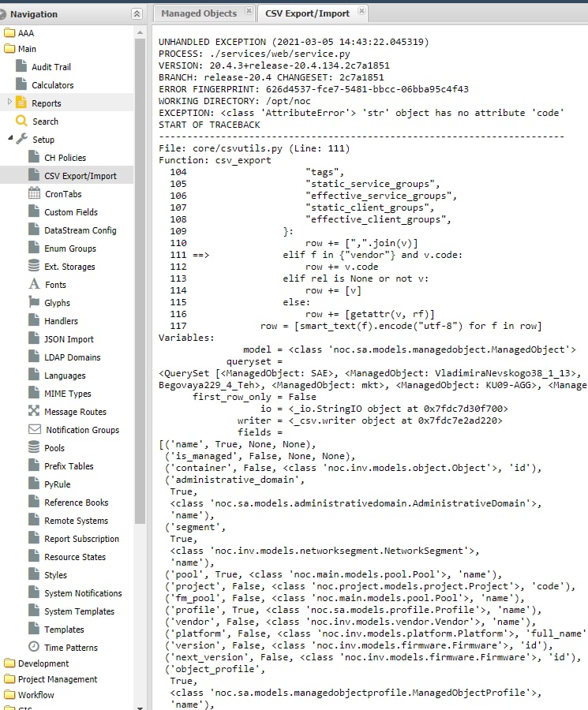Open Styles
This screenshot has height=710, width=588.
pyautogui.click(x=55, y=575)
